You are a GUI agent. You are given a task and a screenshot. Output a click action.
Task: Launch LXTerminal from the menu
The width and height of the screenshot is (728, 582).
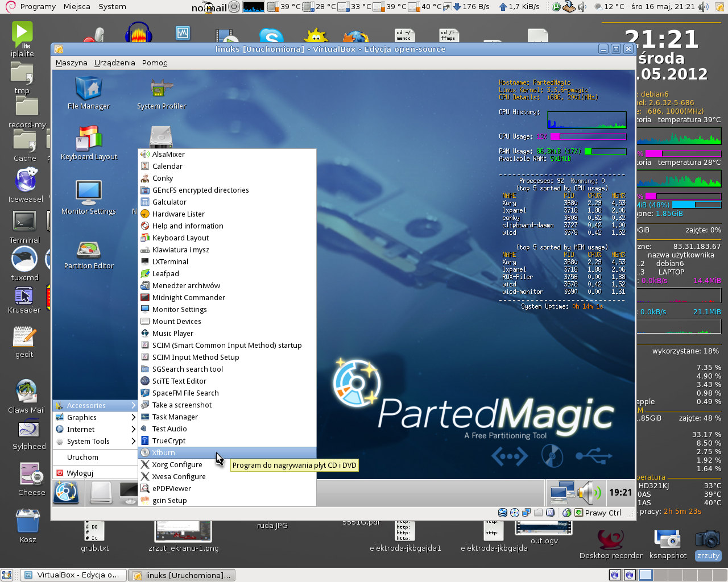pos(227,261)
